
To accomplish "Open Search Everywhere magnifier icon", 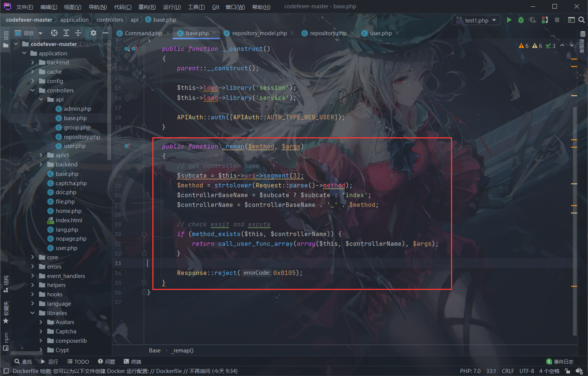I will coord(581,20).
